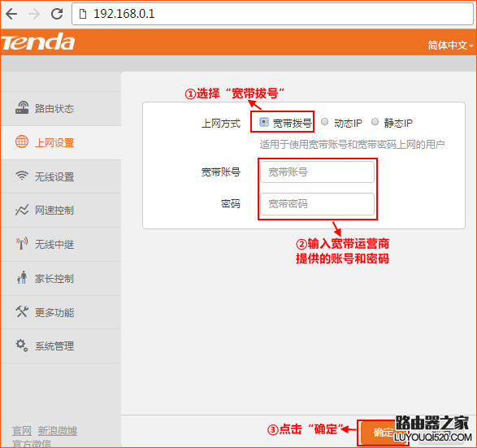This screenshot has width=477, height=448.
Task: Open the 新浪微博 link
Action: [x=58, y=431]
